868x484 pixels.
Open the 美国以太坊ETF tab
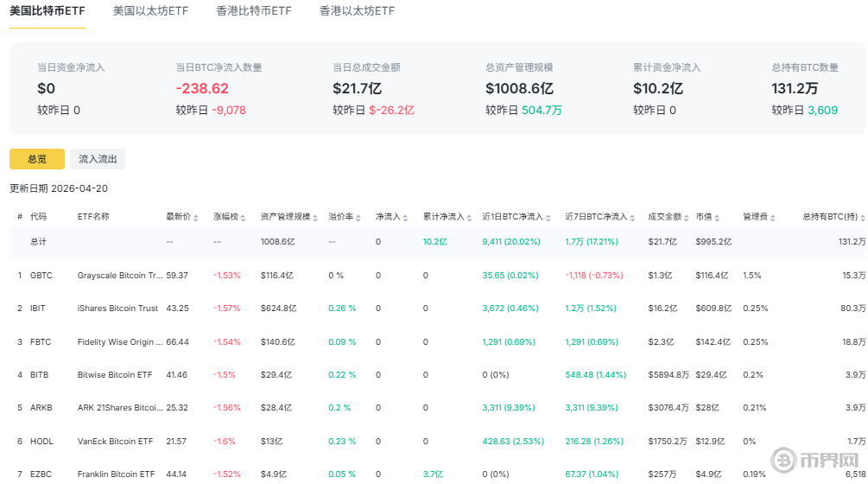(x=150, y=11)
